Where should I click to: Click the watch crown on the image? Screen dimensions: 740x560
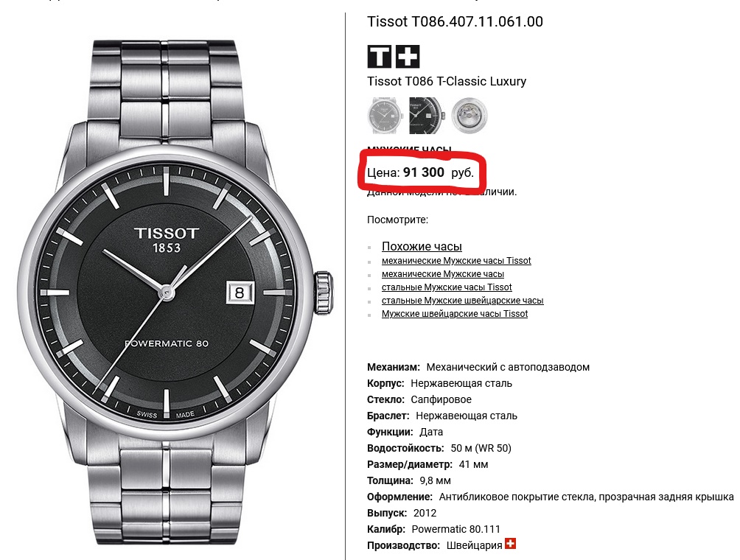tap(324, 293)
